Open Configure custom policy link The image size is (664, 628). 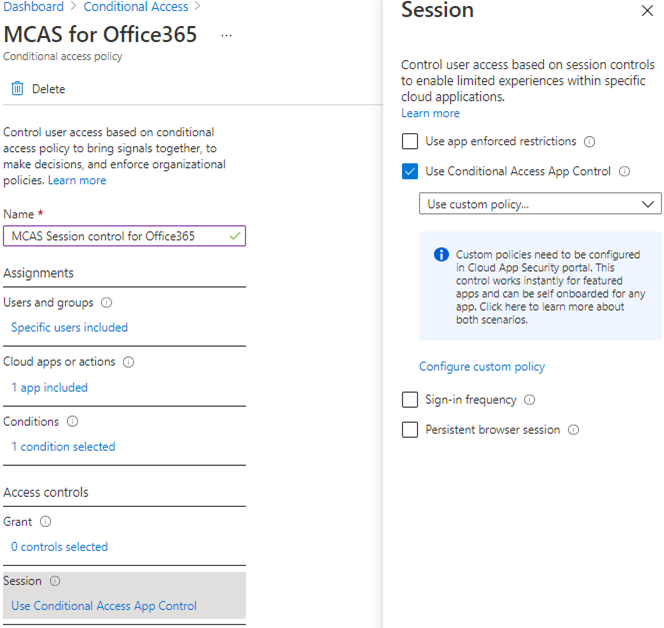click(x=481, y=367)
